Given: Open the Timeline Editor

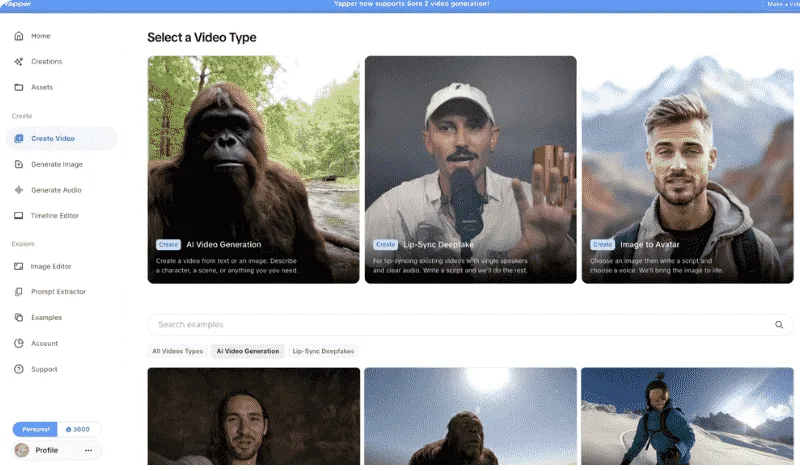Looking at the screenshot, I should tap(55, 215).
